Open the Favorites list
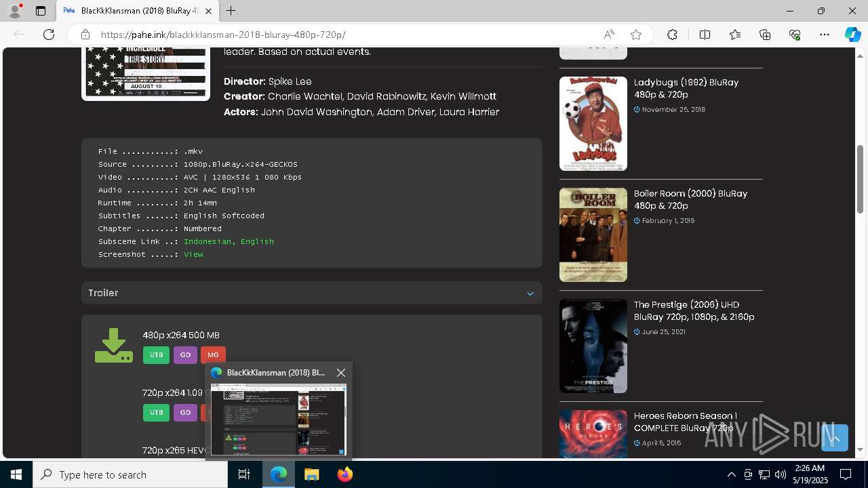Viewport: 868px width, 488px height. click(x=735, y=35)
